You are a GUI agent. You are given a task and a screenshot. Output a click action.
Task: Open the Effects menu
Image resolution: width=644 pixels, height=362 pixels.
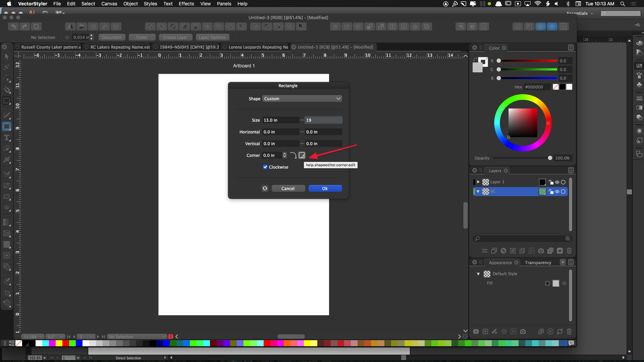point(186,4)
